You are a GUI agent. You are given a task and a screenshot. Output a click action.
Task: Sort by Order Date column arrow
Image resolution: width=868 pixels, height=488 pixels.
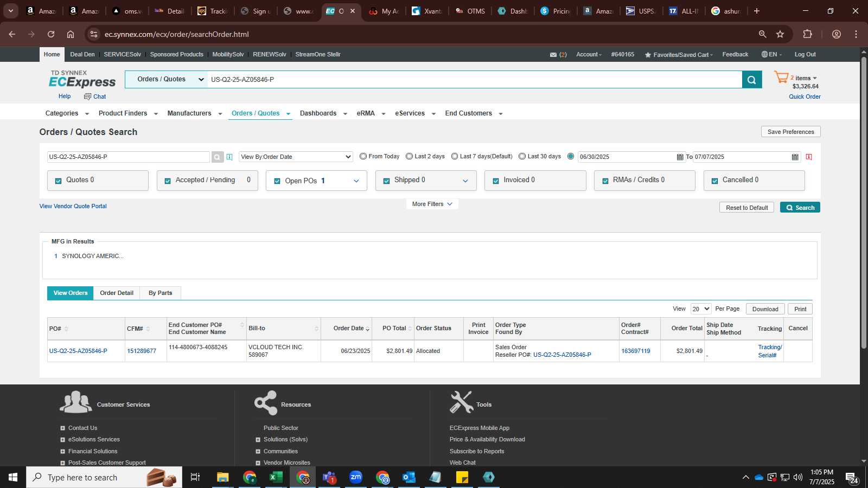click(x=368, y=330)
